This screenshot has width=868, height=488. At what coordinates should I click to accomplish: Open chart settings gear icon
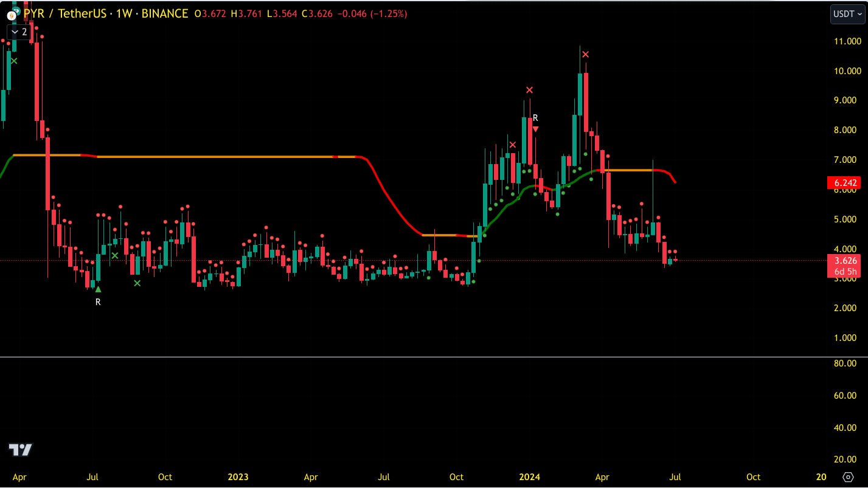tap(848, 476)
